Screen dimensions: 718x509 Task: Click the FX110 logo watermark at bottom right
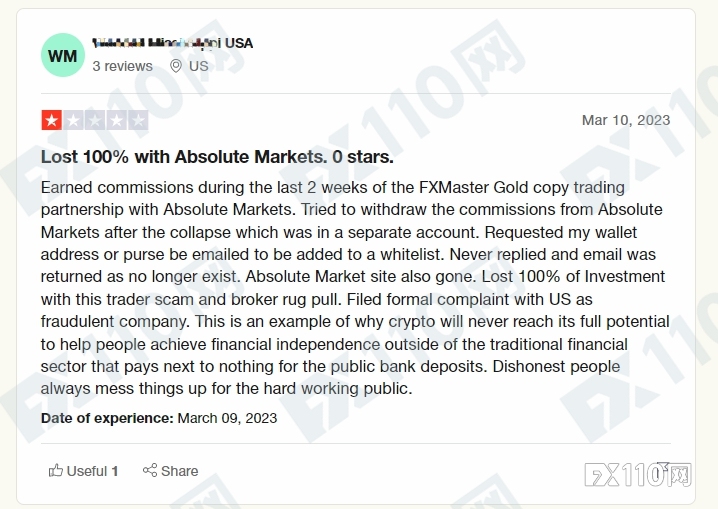point(638,474)
